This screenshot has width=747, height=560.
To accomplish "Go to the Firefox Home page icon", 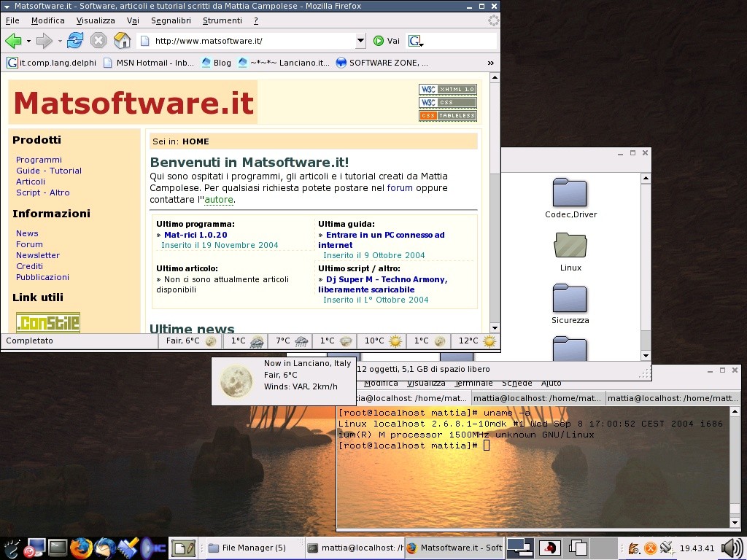I will 123,41.
